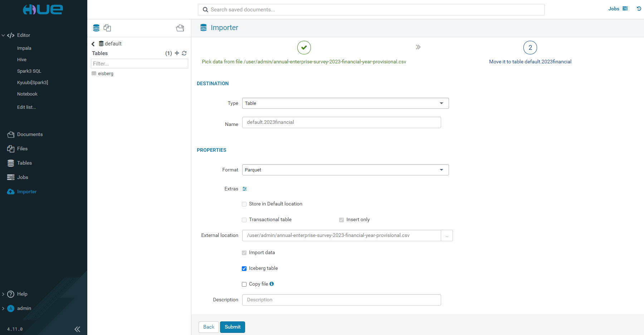This screenshot has height=335, width=644.
Task: Click the admin avatar icon
Action: [x=11, y=309]
